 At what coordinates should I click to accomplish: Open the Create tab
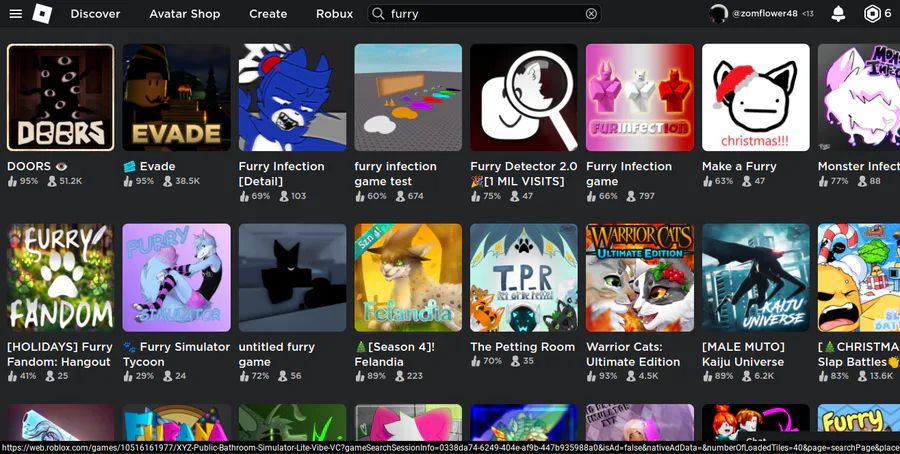(268, 14)
